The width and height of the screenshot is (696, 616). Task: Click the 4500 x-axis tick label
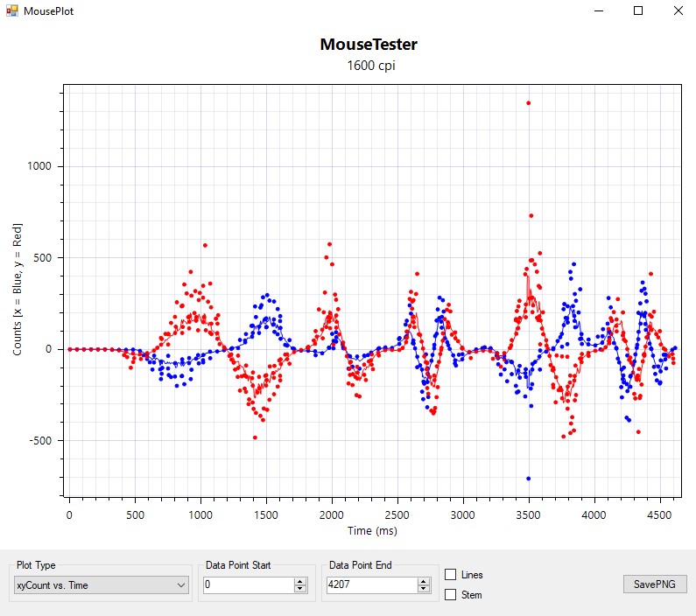659,514
